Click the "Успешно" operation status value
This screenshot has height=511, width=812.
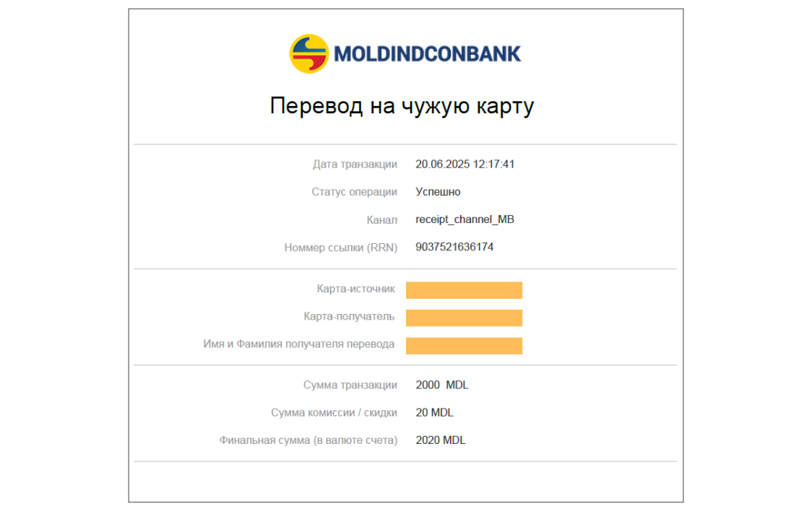pos(438,192)
